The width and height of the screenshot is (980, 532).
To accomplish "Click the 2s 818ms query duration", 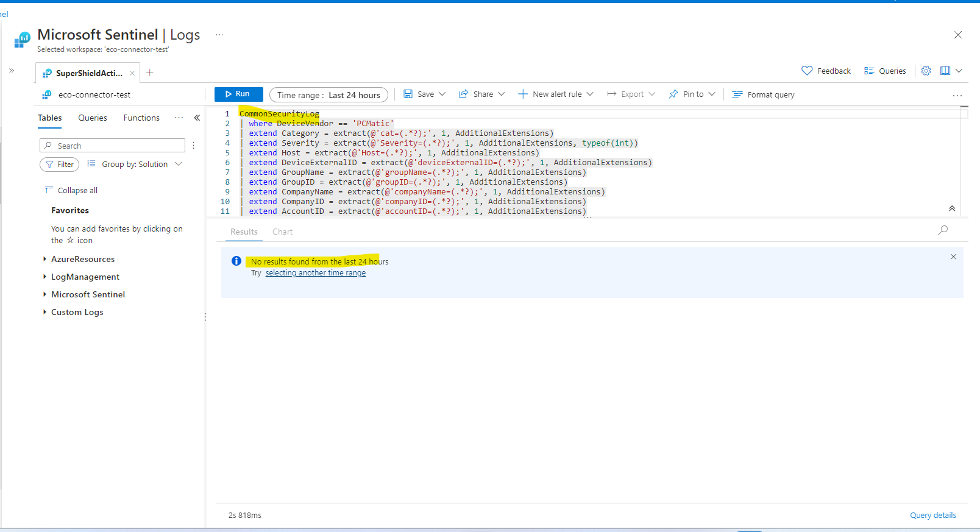I will [x=245, y=516].
